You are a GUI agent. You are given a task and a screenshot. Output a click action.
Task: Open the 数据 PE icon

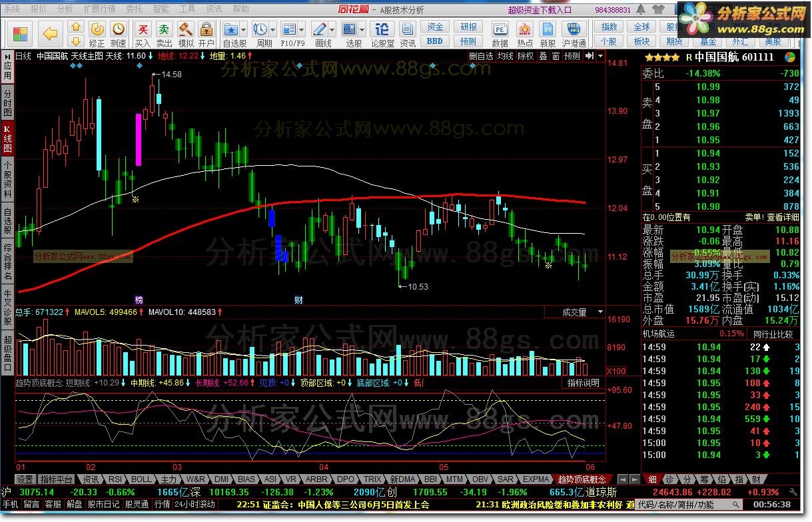click(500, 29)
